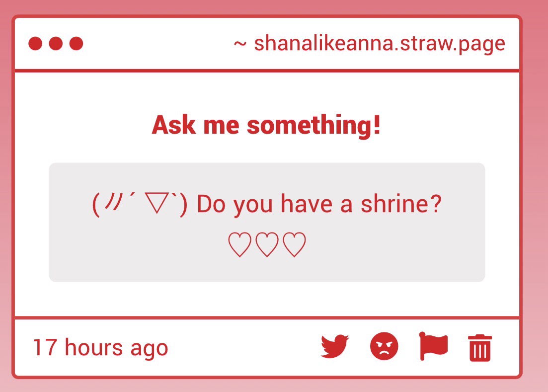Click the angry face block icon

384,346
